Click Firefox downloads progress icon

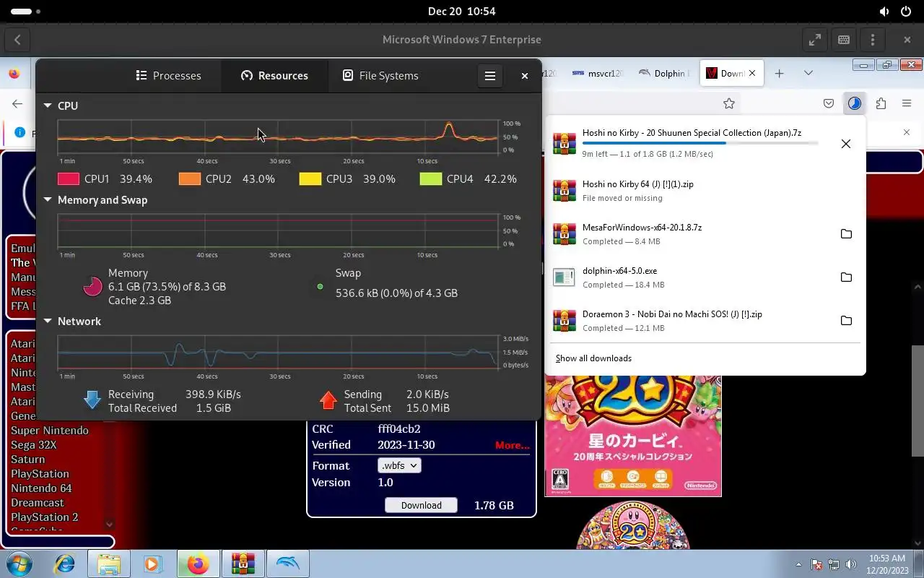855,103
